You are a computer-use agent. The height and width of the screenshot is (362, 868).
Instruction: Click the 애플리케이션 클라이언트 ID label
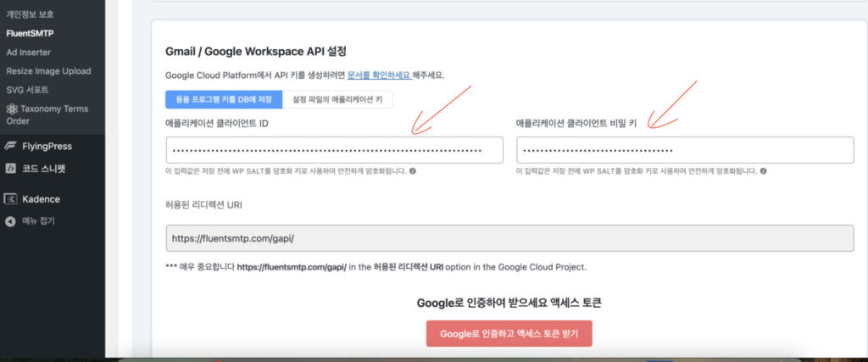(217, 124)
